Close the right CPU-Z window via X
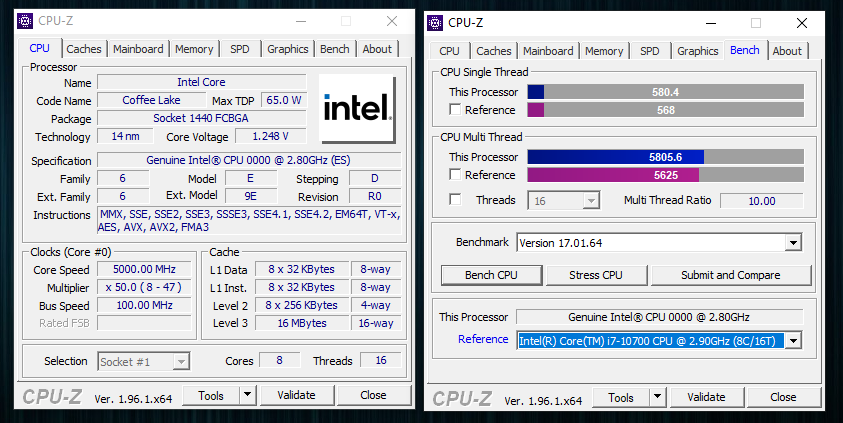Screen dimensions: 843x423 click(802, 23)
